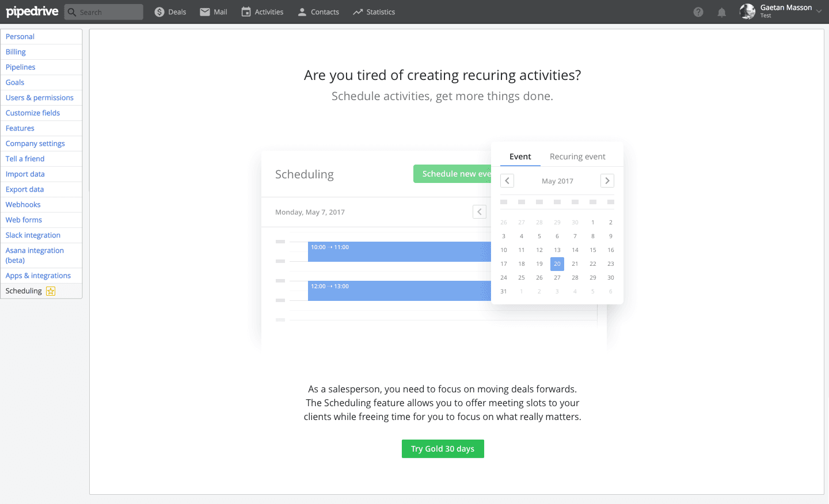Open the Contacts menu
The height and width of the screenshot is (504, 829).
318,12
